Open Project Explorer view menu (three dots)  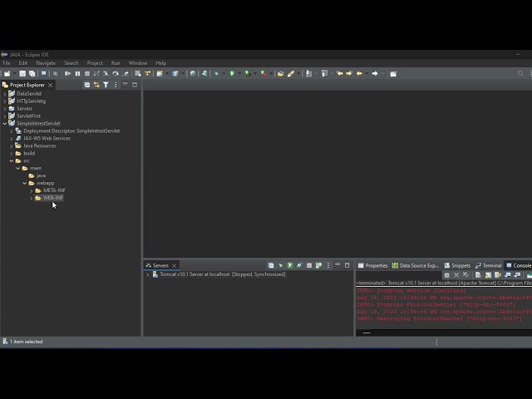[116, 85]
